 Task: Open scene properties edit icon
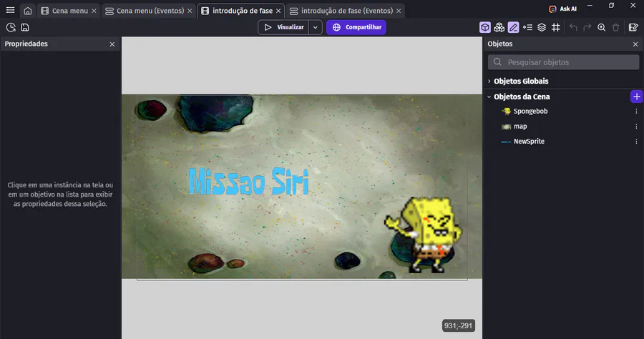(633, 27)
